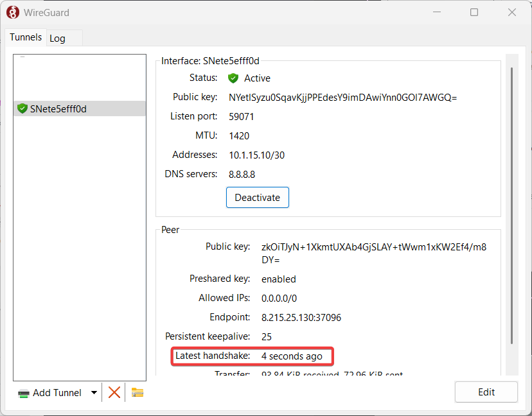
Task: Open the Add Tunnel dropdown arrow
Action: click(94, 393)
